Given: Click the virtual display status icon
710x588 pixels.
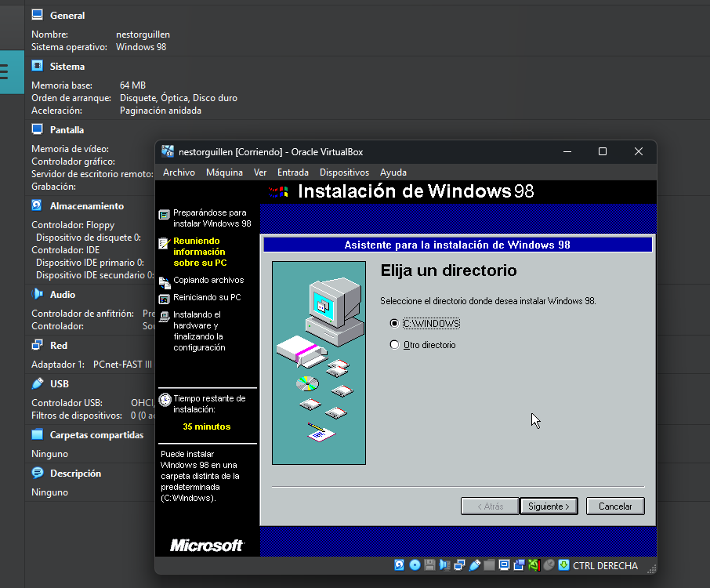Looking at the screenshot, I should pyautogui.click(x=504, y=565).
